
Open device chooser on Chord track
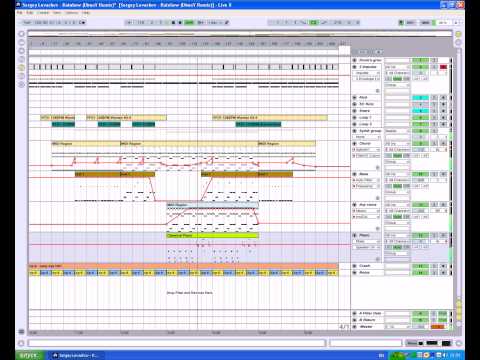[x=366, y=150]
